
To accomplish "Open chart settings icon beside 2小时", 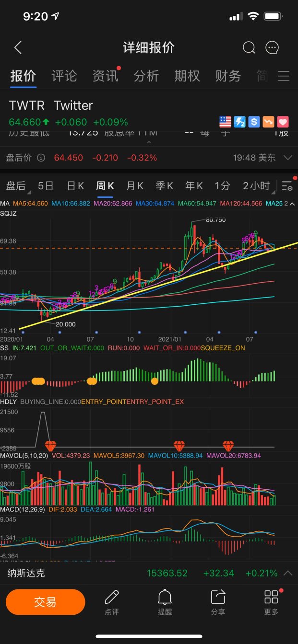I will click(287, 186).
